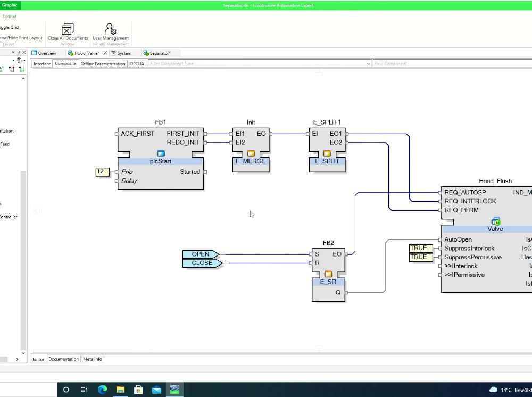Screen dimensions: 532x397
Task: Open the Meta Info bottom tab
Action: 92,359
